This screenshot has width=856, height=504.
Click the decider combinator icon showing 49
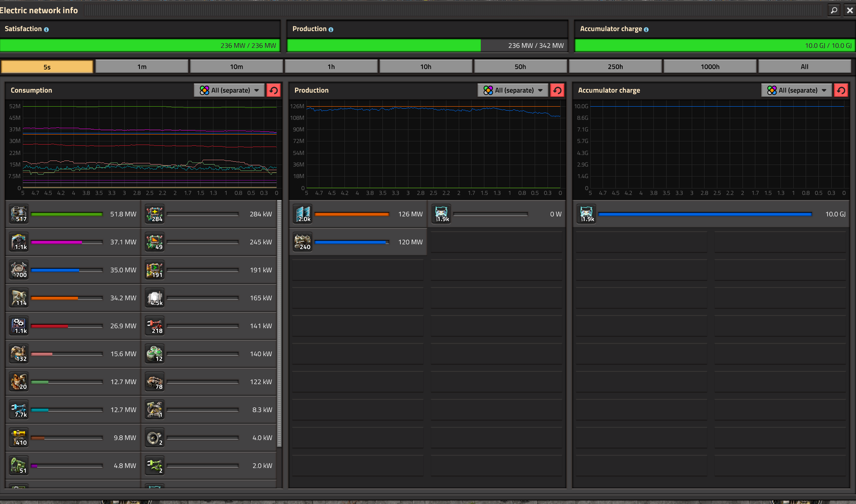(155, 242)
